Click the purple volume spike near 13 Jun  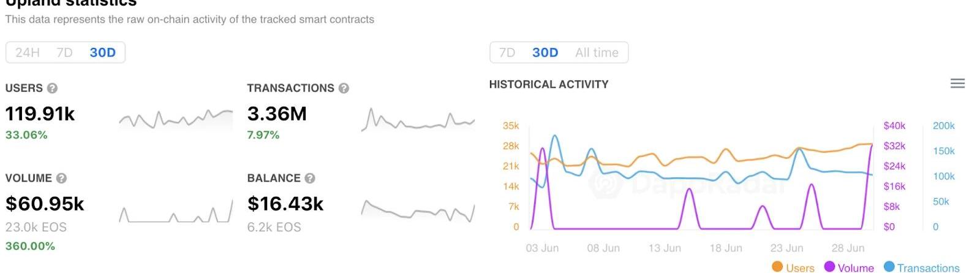click(690, 191)
